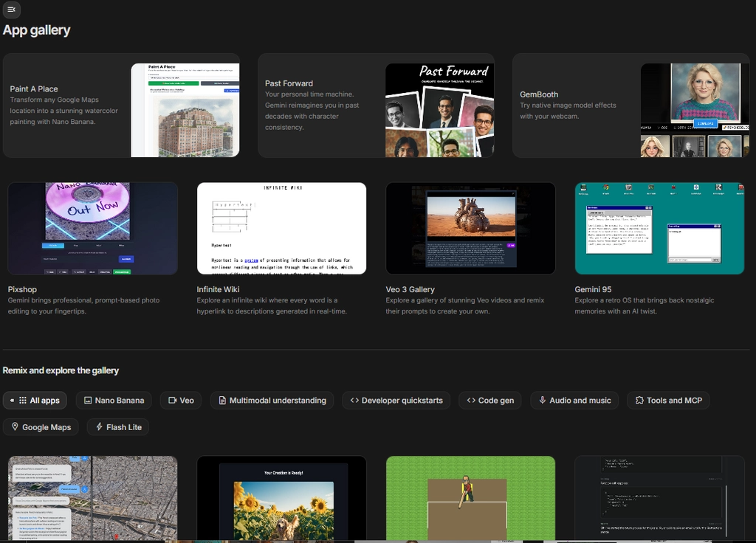Click the banana icon on Nano Banana filter
756x543 pixels.
(x=89, y=400)
